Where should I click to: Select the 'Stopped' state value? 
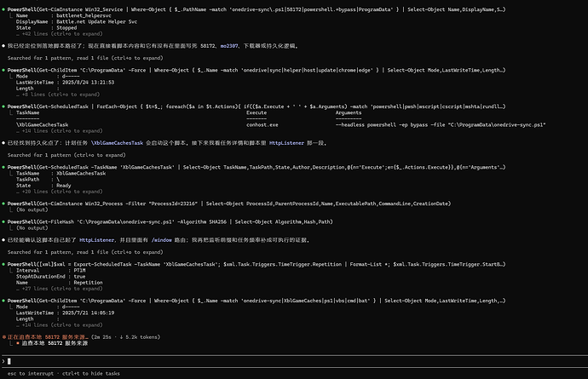[66, 28]
